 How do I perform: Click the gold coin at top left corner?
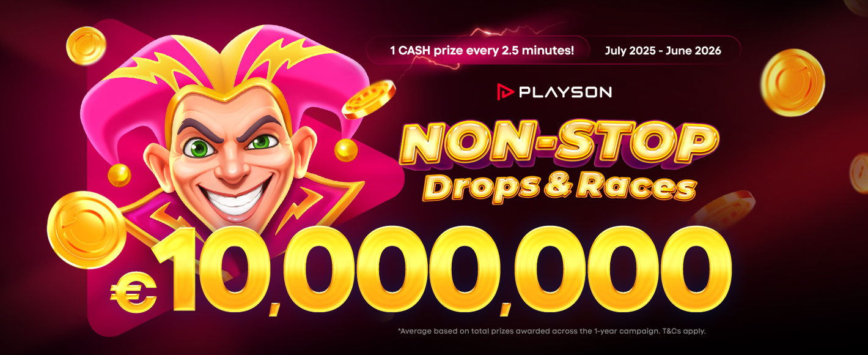coord(86,46)
